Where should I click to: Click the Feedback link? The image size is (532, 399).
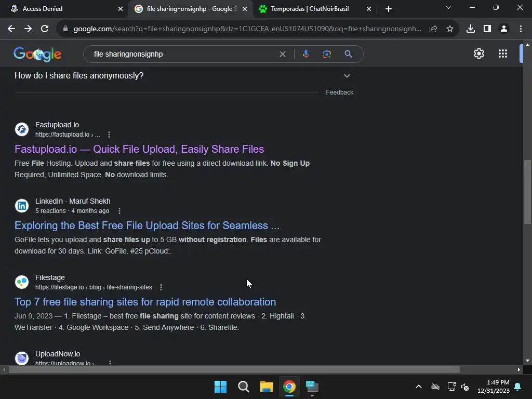tap(340, 92)
